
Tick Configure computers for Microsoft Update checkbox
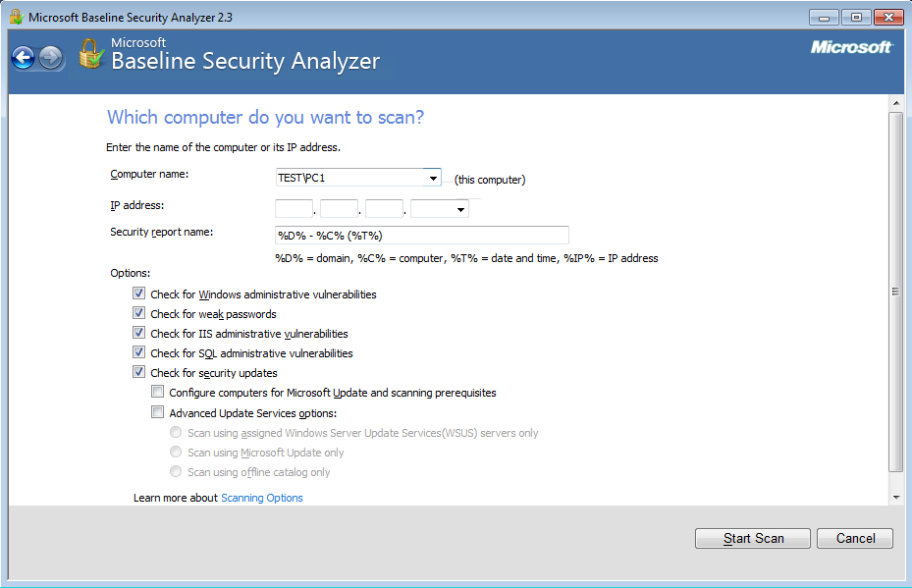[157, 392]
